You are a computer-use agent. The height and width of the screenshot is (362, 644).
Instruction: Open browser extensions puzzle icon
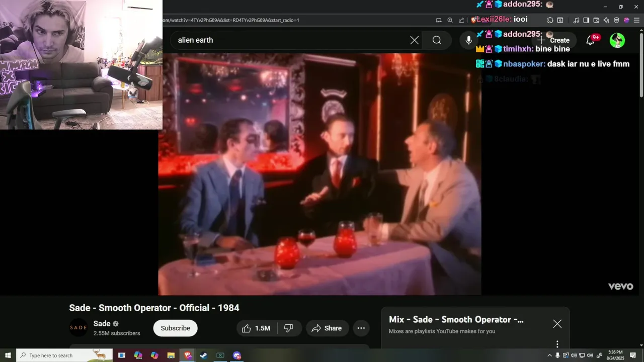(550, 20)
